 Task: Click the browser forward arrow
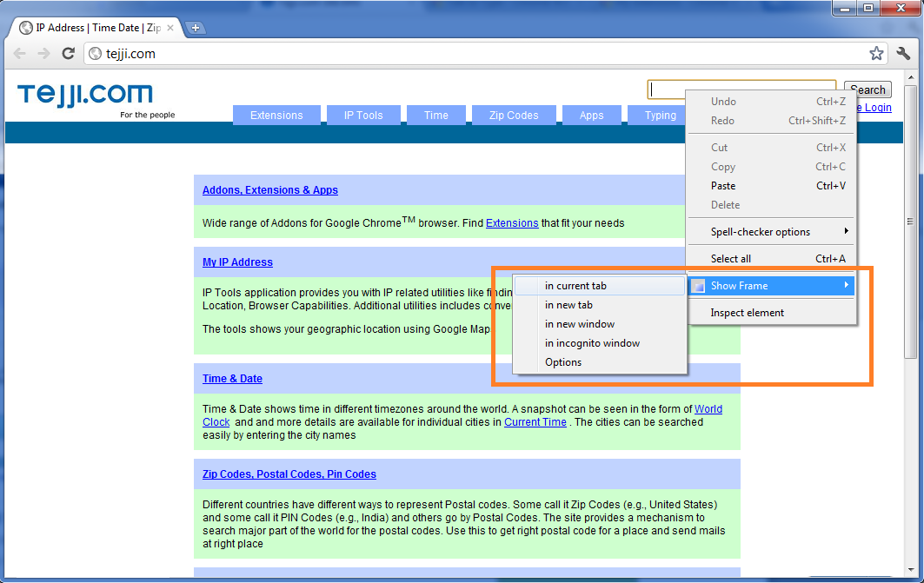[43, 54]
